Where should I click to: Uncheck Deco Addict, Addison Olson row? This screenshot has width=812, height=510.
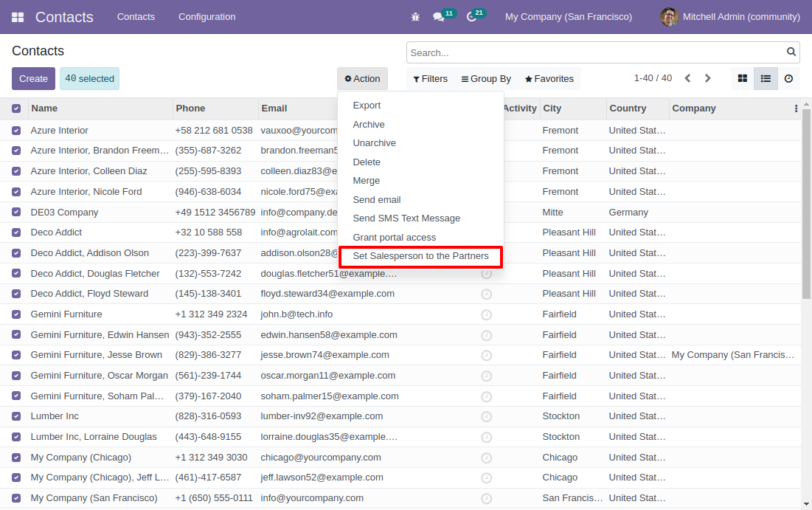16,253
